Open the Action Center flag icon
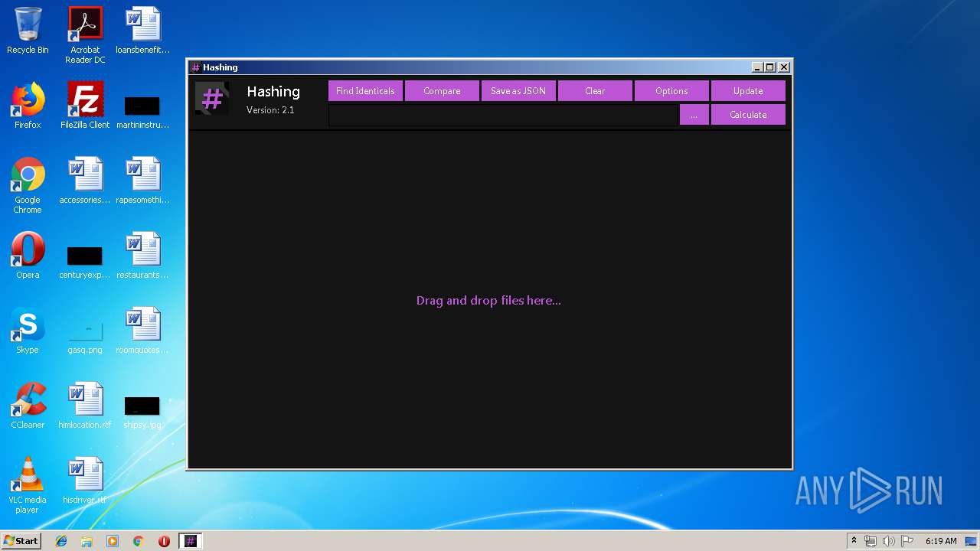This screenshot has width=980, height=551. [907, 541]
